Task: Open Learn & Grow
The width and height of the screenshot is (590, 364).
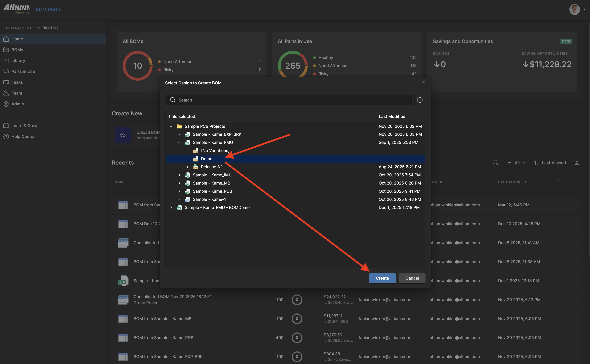Action: 53,126
